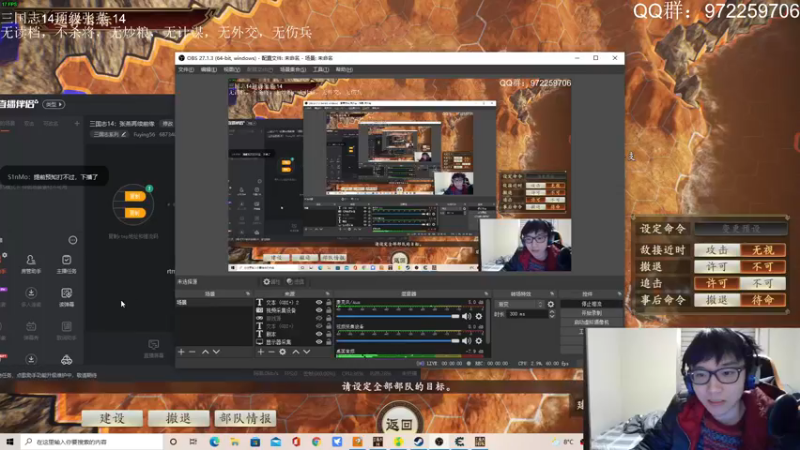Screen dimensions: 800x450
Task: Expand the OBS Scenes dock options icon
Action: pos(248,294)
